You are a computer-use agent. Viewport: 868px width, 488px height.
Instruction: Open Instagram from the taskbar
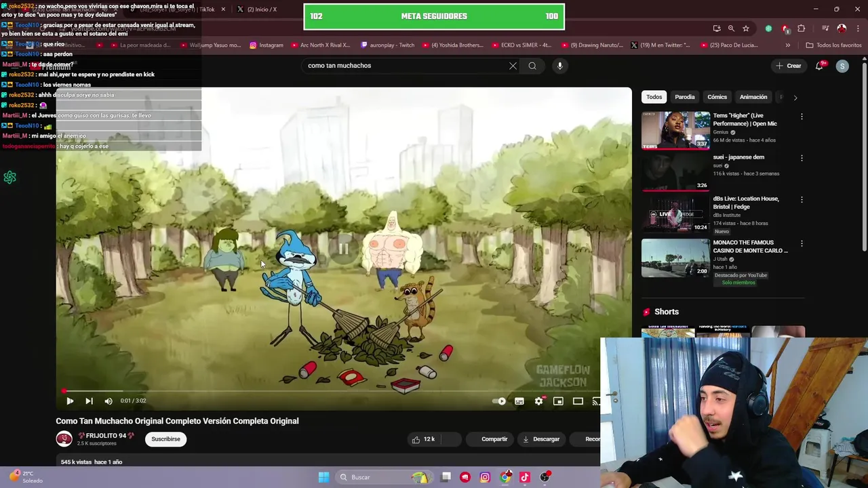pyautogui.click(x=485, y=477)
